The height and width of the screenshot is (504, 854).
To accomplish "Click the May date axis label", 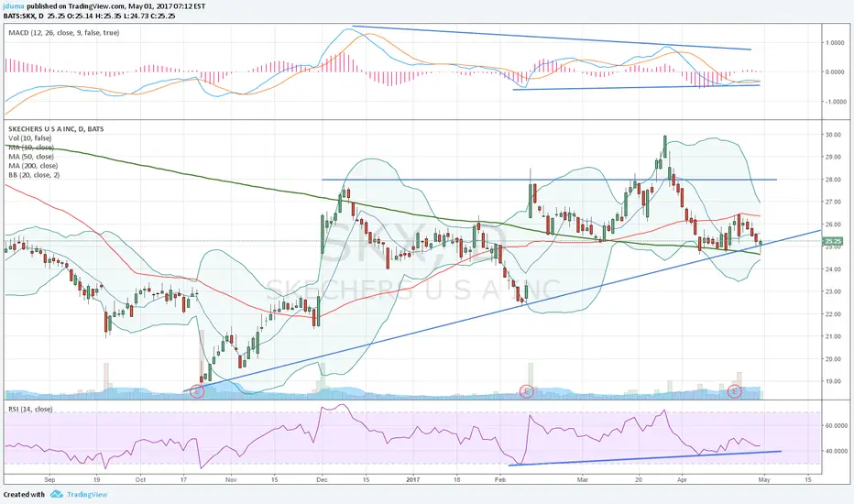I will click(x=764, y=480).
